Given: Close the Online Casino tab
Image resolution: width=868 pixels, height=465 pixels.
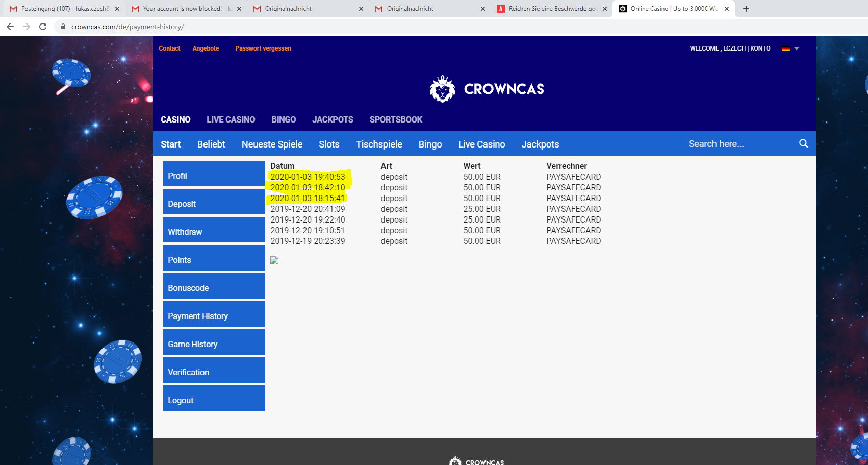Looking at the screenshot, I should click(x=727, y=9).
